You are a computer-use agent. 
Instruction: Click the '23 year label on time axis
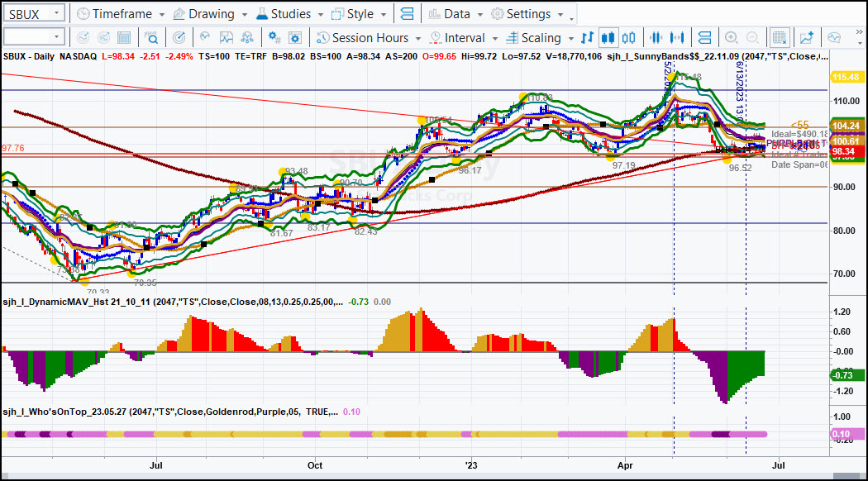[471, 465]
